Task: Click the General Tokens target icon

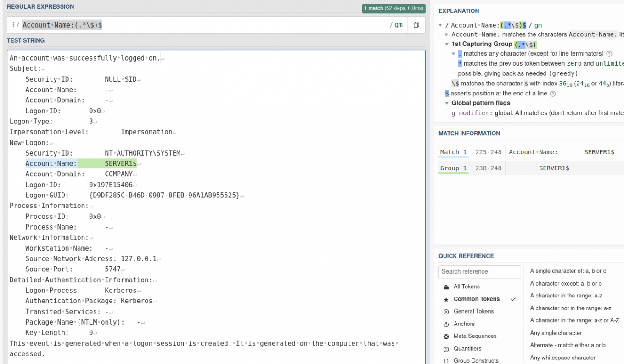Action: click(x=446, y=312)
